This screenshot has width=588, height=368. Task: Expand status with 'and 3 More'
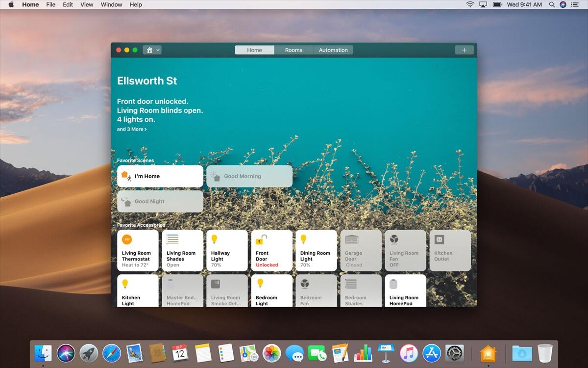pyautogui.click(x=132, y=130)
